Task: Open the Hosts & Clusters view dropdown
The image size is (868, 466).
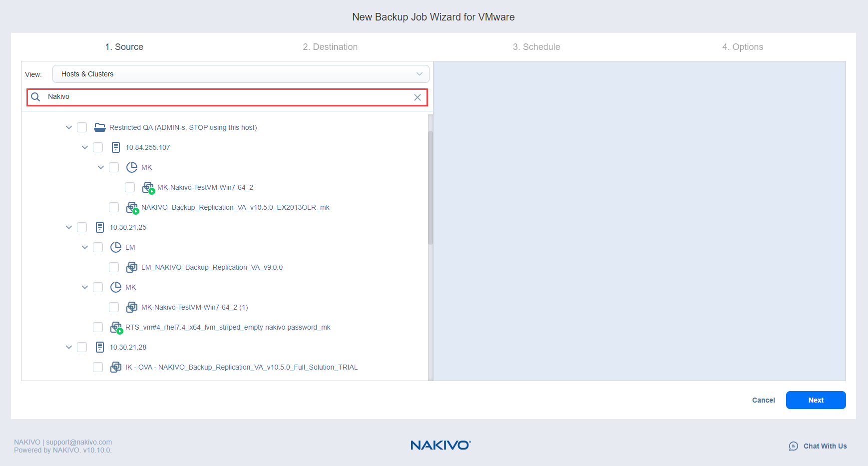Action: point(241,74)
